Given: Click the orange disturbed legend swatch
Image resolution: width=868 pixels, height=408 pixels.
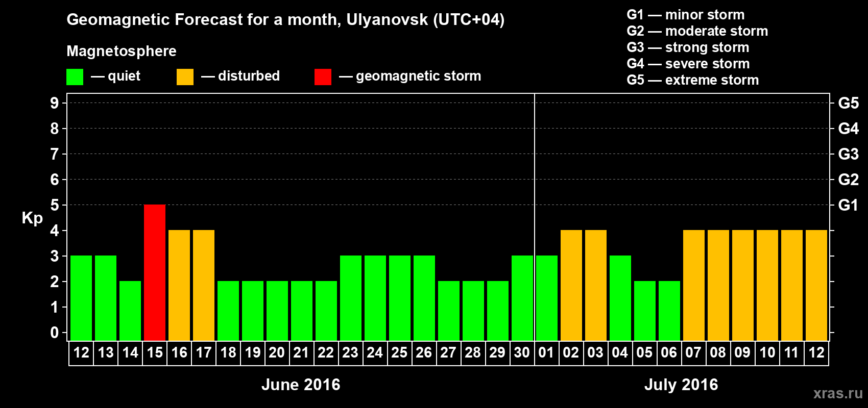Looking at the screenshot, I should pyautogui.click(x=185, y=77).
